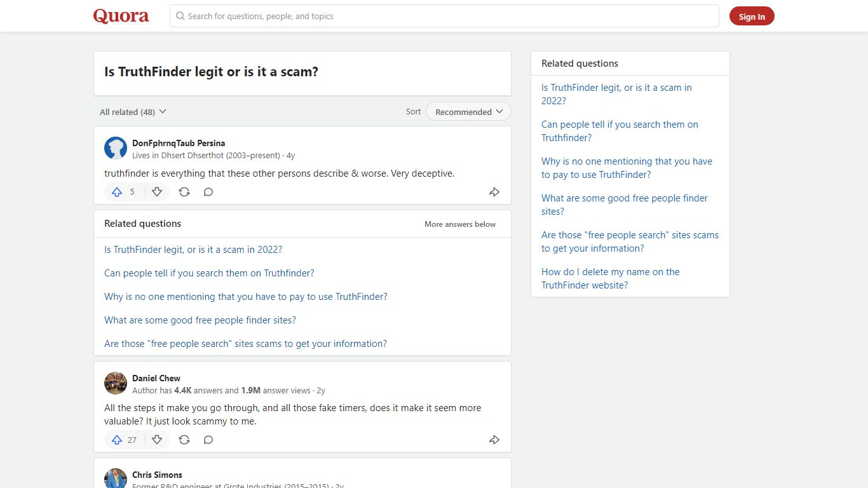Share Daniel Chew's answer via arrow

tap(494, 440)
